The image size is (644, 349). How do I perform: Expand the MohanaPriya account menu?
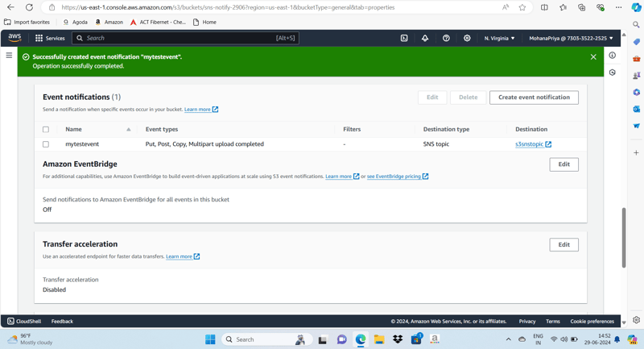[x=571, y=38]
